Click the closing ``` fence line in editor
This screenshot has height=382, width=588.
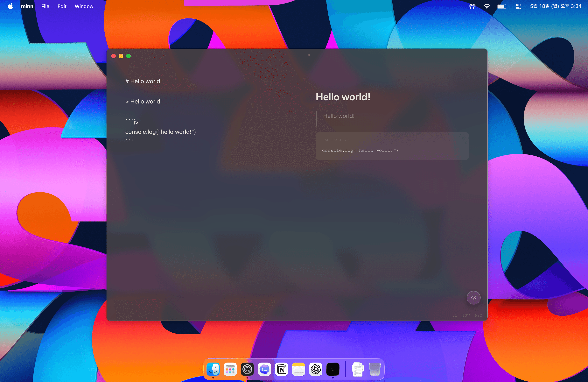[x=129, y=141]
